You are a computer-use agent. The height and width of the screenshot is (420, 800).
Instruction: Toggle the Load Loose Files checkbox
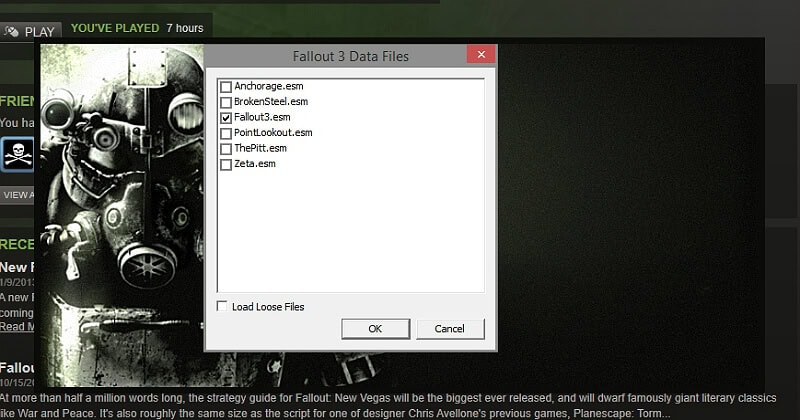tap(222, 306)
